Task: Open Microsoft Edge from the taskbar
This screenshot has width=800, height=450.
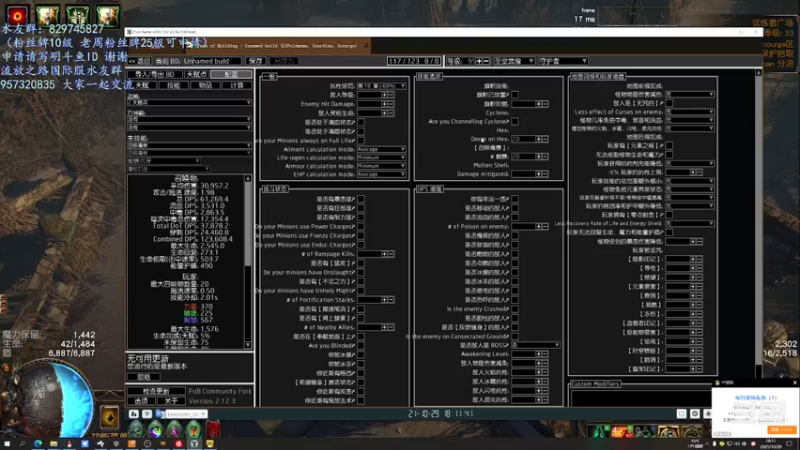Action: tap(38, 444)
